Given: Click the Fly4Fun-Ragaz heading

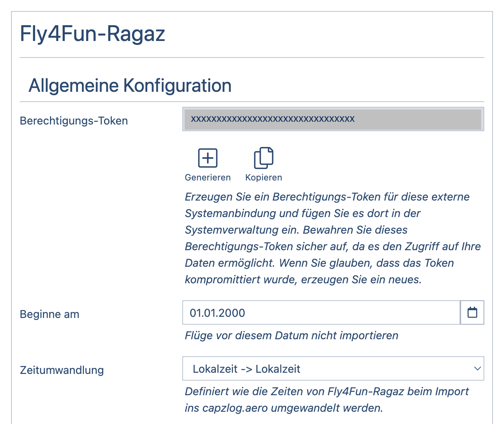Looking at the screenshot, I should pos(93,33).
